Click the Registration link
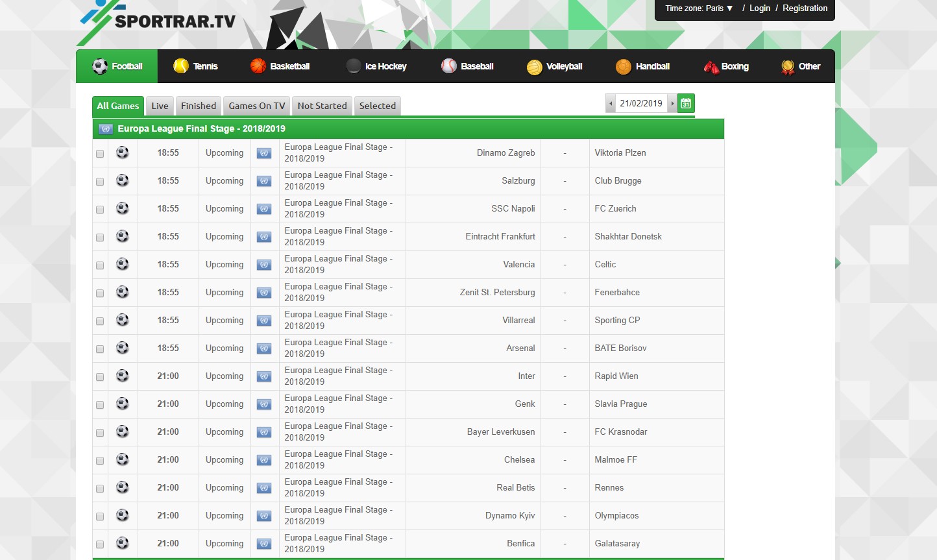Image resolution: width=937 pixels, height=560 pixels. (x=805, y=8)
